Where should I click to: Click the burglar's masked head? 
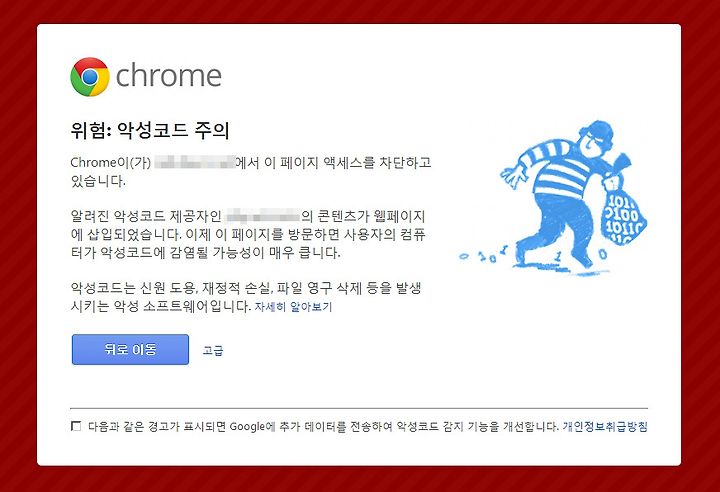pyautogui.click(x=594, y=138)
